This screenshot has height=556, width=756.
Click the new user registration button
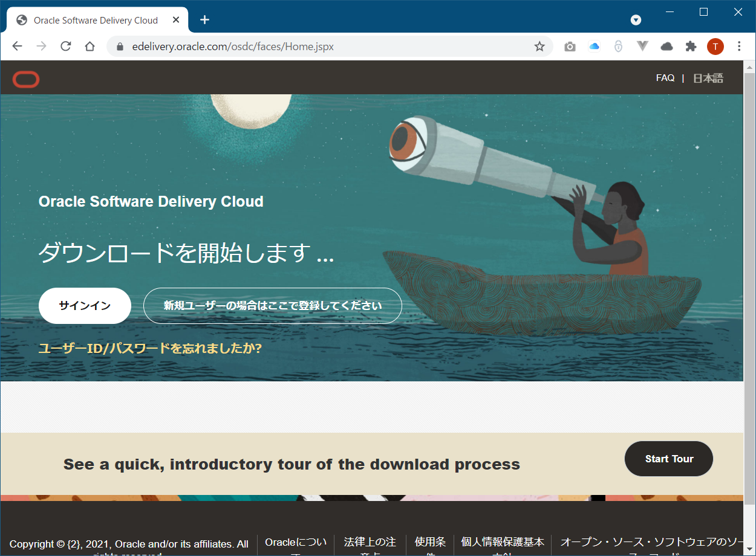click(273, 306)
